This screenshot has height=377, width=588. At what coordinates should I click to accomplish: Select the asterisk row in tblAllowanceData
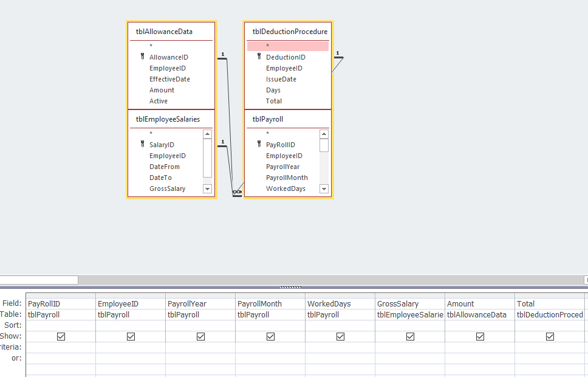click(x=171, y=46)
